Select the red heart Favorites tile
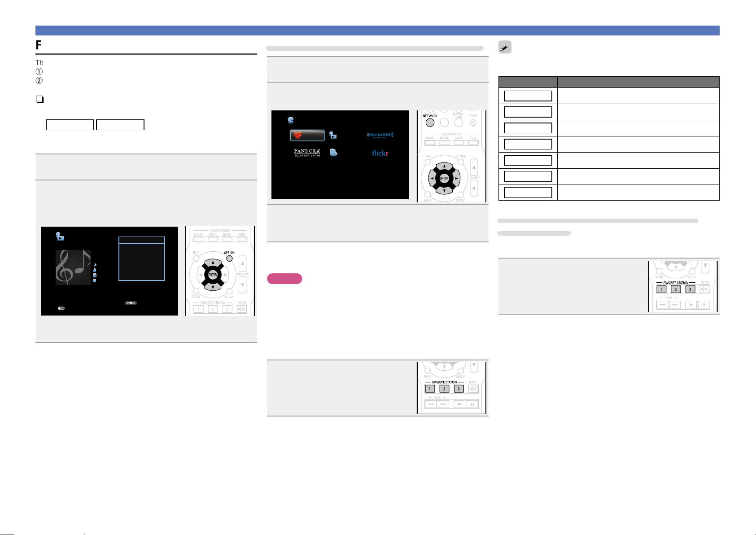 click(x=307, y=135)
